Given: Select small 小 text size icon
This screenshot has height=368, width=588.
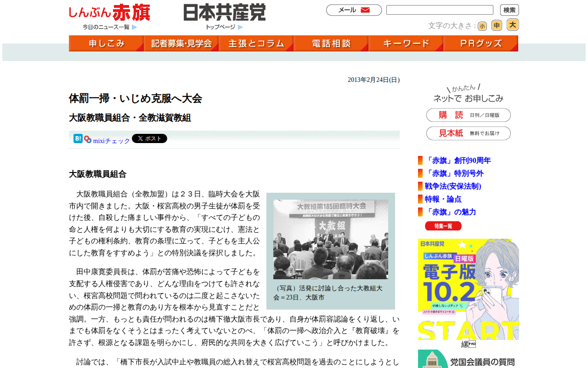Looking at the screenshot, I should (482, 26).
